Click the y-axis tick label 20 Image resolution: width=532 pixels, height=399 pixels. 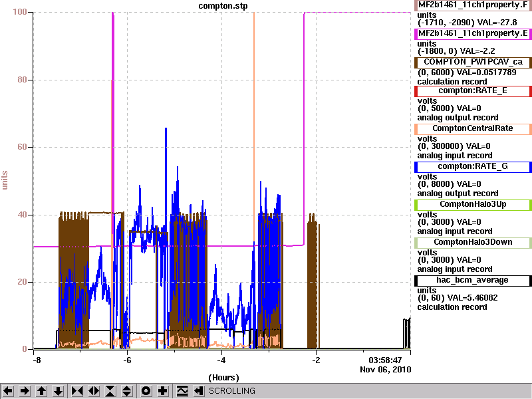click(22, 282)
